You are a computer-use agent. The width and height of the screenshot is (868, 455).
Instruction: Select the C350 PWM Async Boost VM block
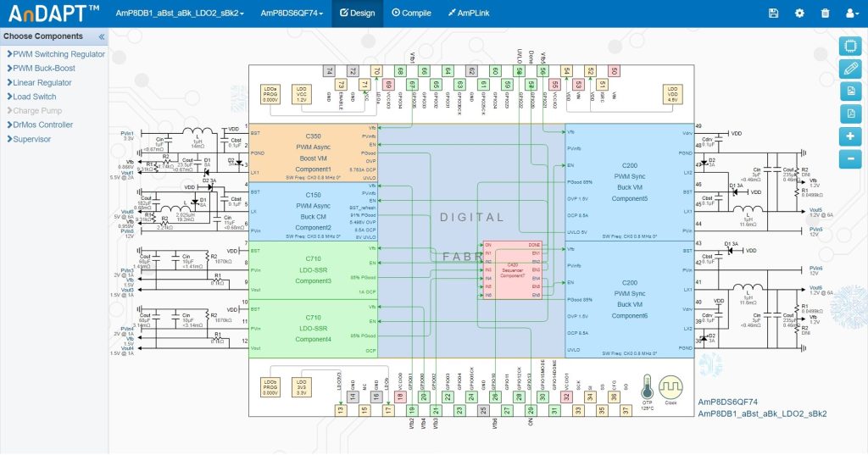(314, 153)
